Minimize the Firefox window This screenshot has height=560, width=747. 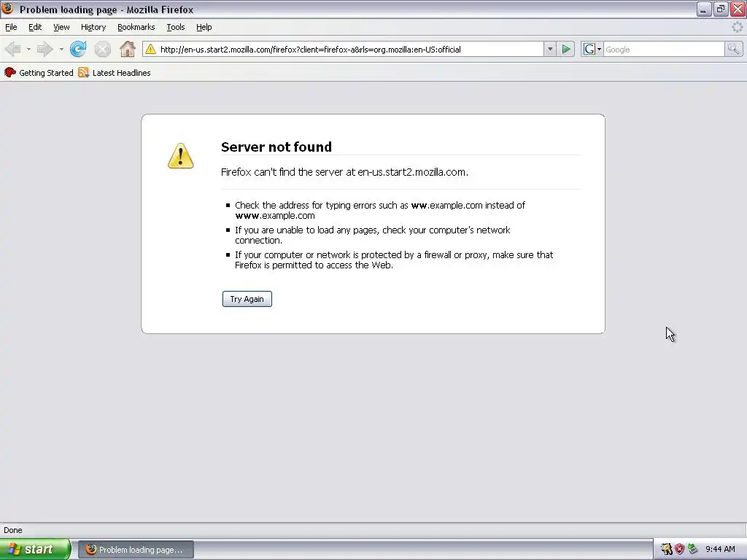click(704, 9)
